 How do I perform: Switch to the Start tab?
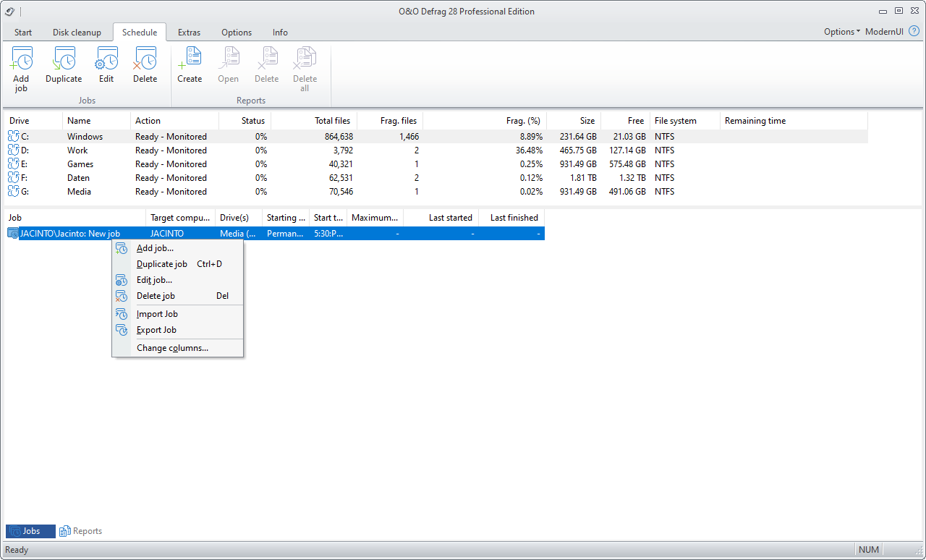[x=23, y=33]
